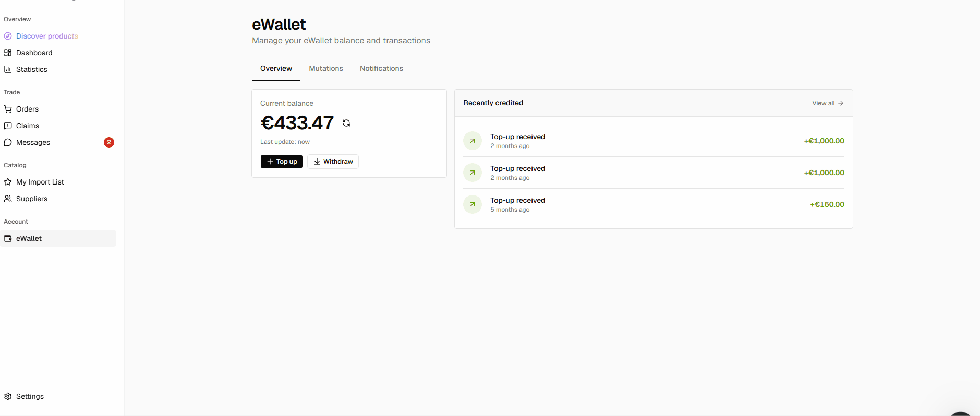Click the Settings gear icon

[x=8, y=396]
